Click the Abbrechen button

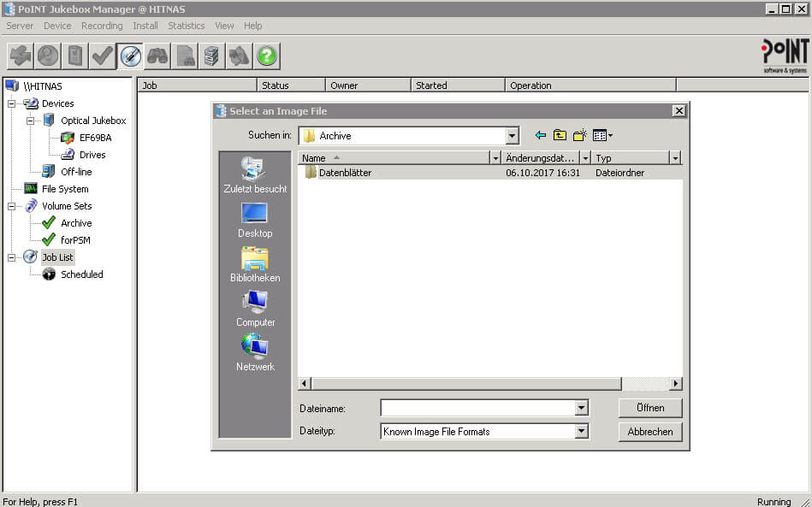click(x=650, y=432)
